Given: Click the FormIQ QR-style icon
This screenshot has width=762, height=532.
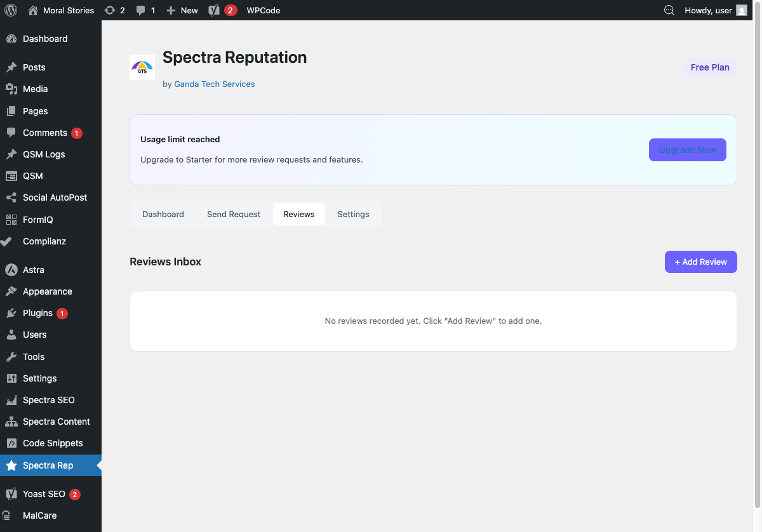Looking at the screenshot, I should (11, 220).
